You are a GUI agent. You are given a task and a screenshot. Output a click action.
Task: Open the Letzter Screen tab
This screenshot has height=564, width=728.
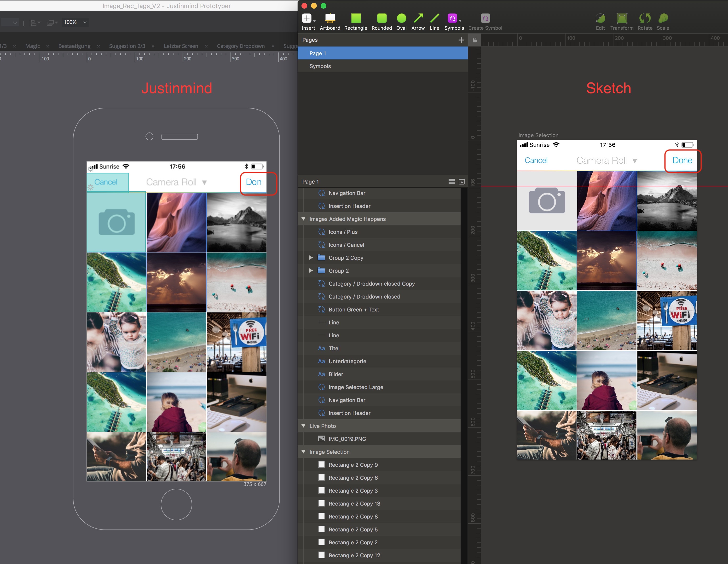pyautogui.click(x=181, y=46)
